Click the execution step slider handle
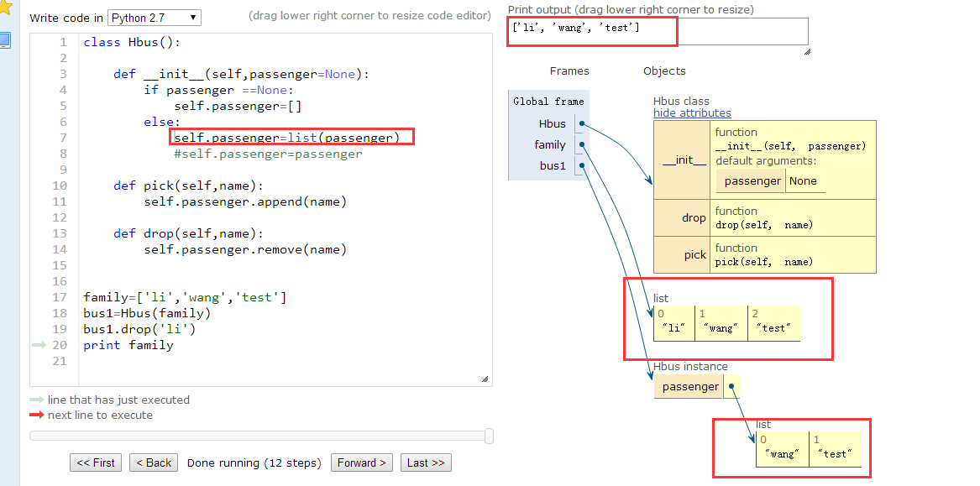This screenshot has width=980, height=486. [489, 436]
